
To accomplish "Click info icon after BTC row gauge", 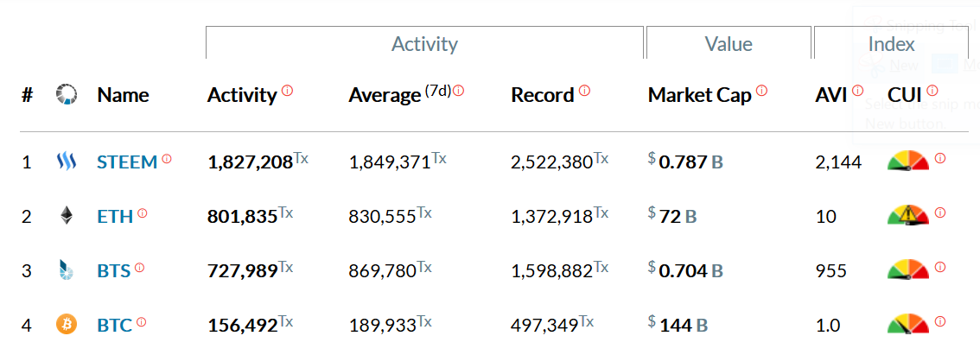I will (940, 322).
